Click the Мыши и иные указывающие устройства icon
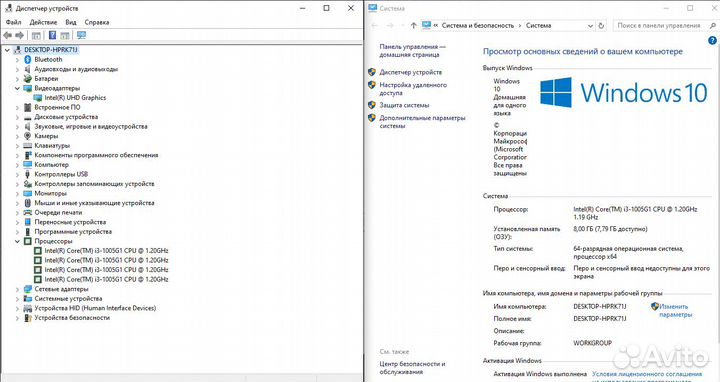The width and height of the screenshot is (720, 382). point(28,203)
